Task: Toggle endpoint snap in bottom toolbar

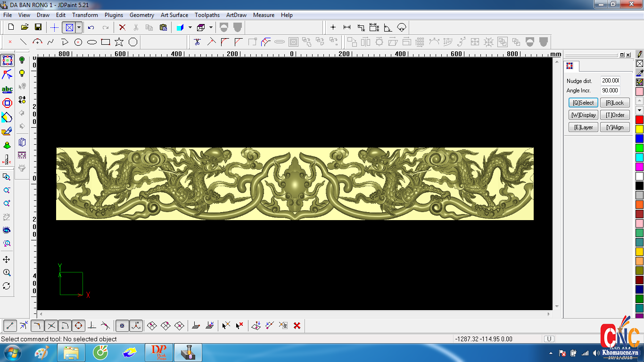Action: coord(10,326)
